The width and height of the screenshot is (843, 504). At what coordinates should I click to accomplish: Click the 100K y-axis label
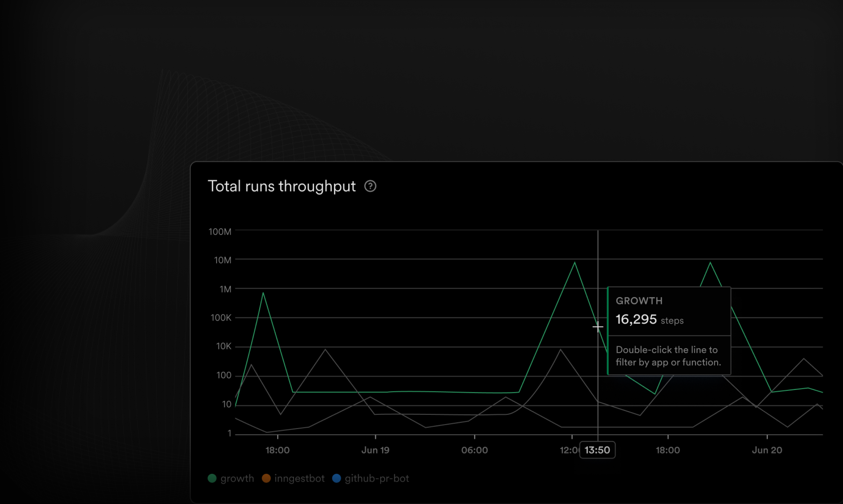pos(221,318)
